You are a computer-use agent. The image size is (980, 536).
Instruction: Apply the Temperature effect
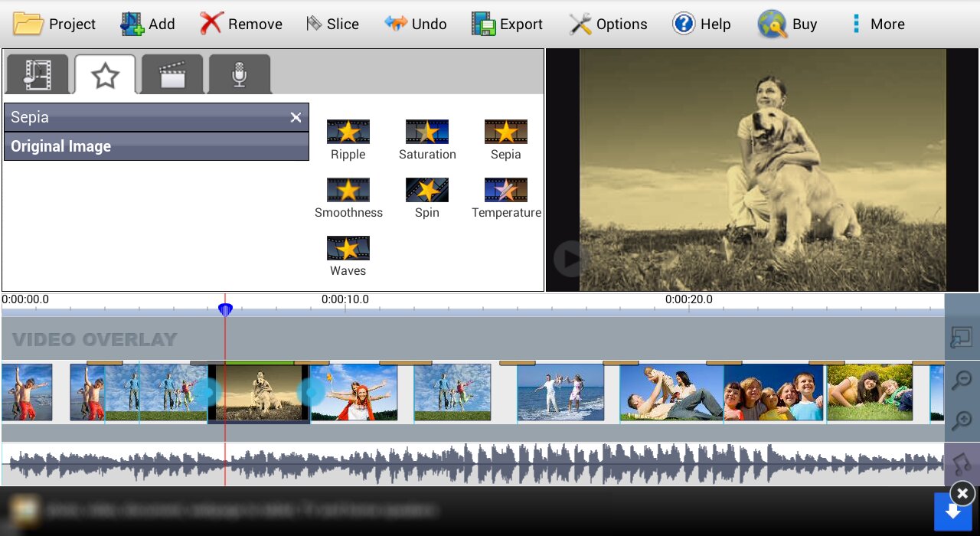(x=505, y=191)
